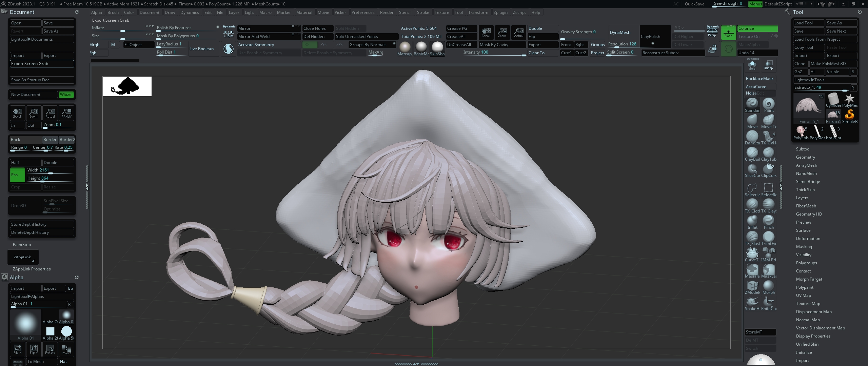Select the Inflat brush
This screenshot has width=868, height=366.
tap(752, 222)
